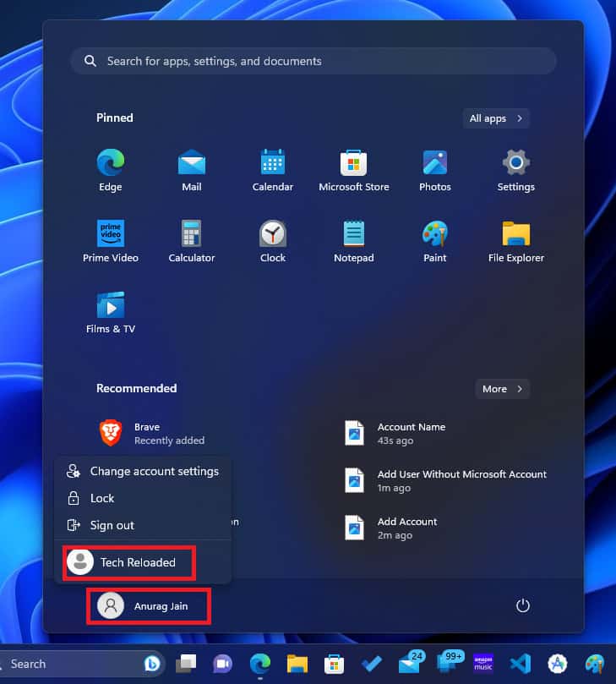Open the Anurag Jain account menu
The image size is (616, 684).
coord(149,606)
